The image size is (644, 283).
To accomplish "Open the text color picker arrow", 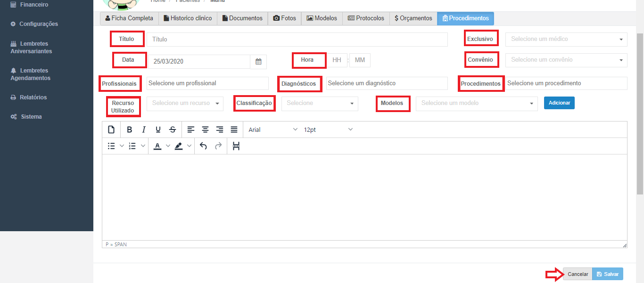I will coord(168,146).
